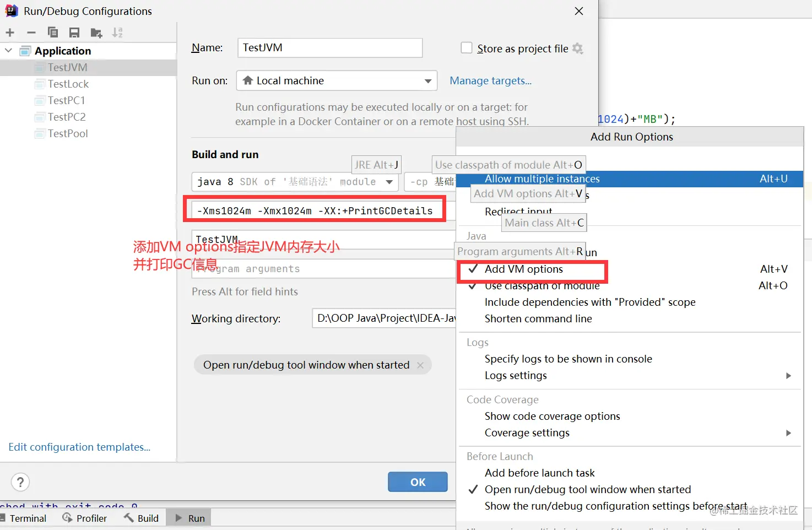Image resolution: width=812 pixels, height=530 pixels.
Task: Click the Working directory path field
Action: (x=384, y=318)
